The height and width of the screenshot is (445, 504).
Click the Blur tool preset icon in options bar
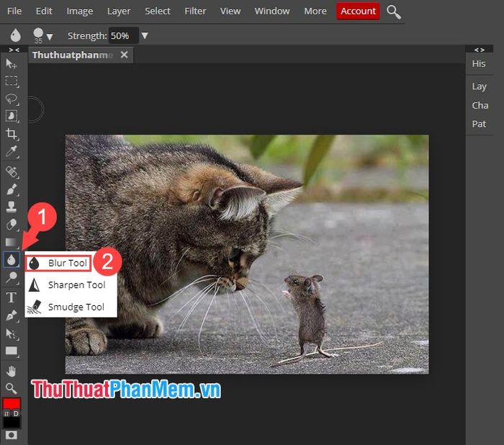(x=15, y=35)
